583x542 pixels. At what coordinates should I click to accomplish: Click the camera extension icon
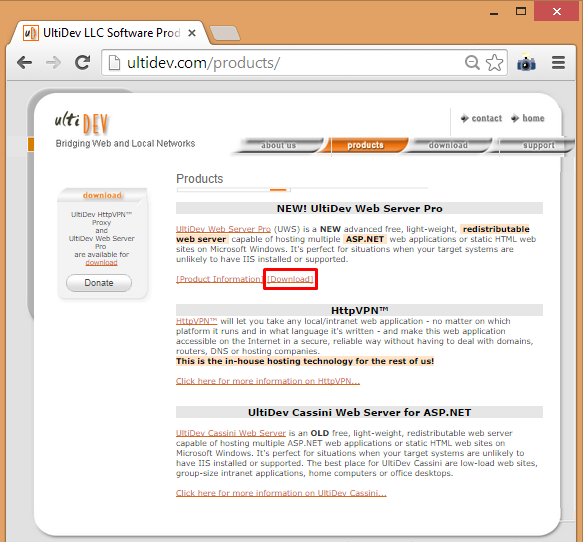click(x=526, y=62)
